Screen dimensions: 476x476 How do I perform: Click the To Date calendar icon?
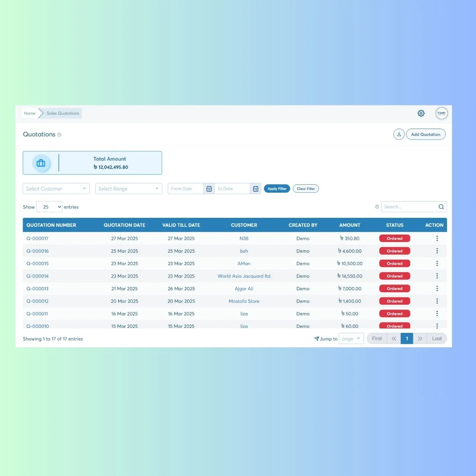(256, 189)
